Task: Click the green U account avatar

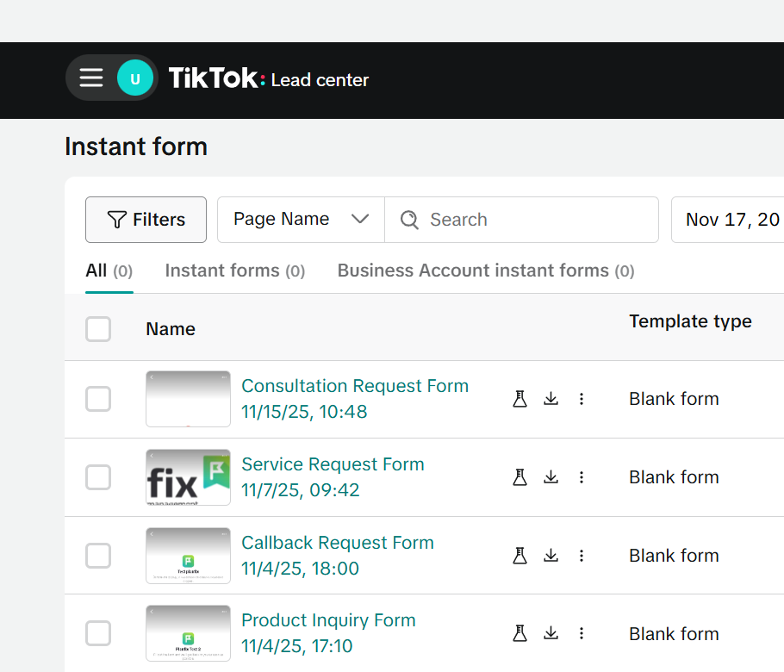Action: (x=134, y=78)
